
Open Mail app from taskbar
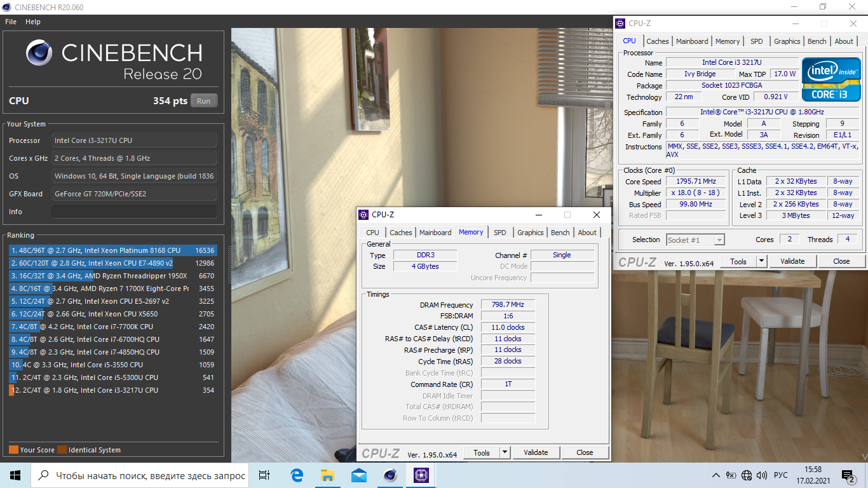359,475
